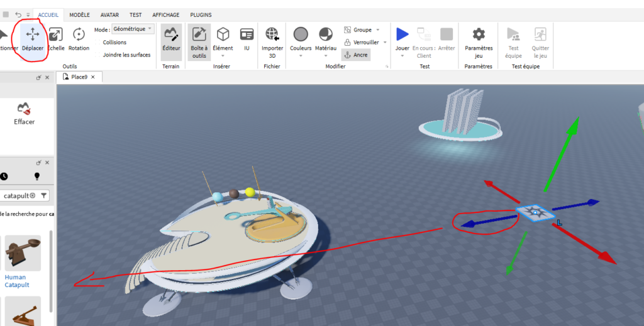
Task: Start the game with Jouer
Action: [402, 38]
